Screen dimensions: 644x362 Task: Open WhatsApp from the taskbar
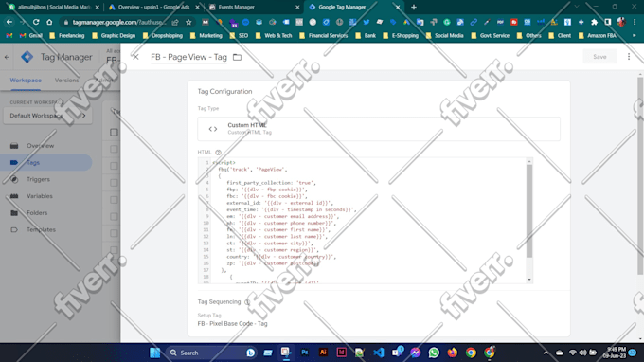click(x=434, y=353)
